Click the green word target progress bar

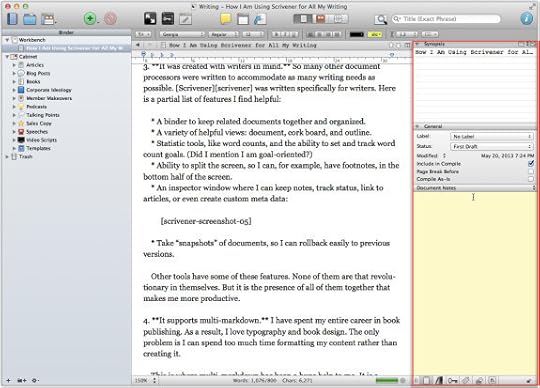(x=386, y=380)
